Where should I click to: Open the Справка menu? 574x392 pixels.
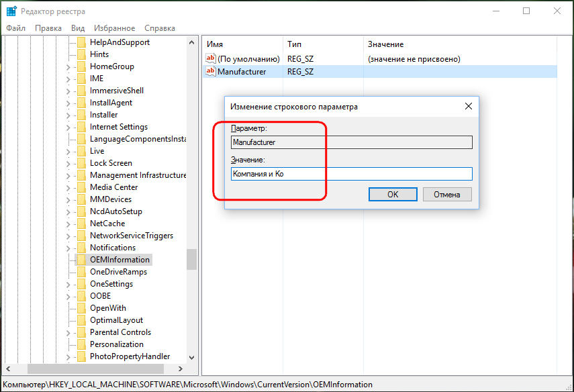click(160, 28)
